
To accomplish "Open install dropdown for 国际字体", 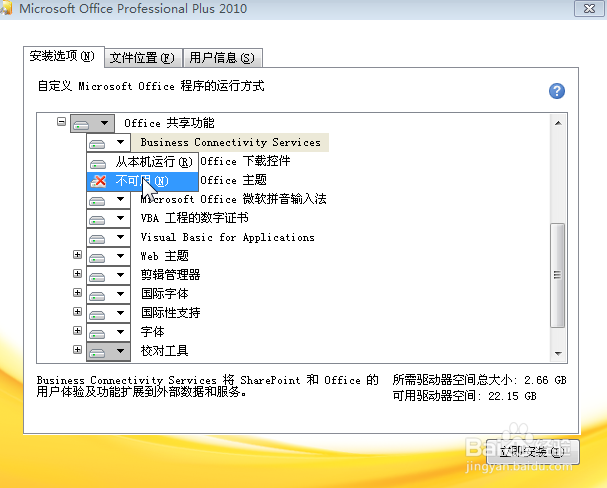I will point(108,294).
